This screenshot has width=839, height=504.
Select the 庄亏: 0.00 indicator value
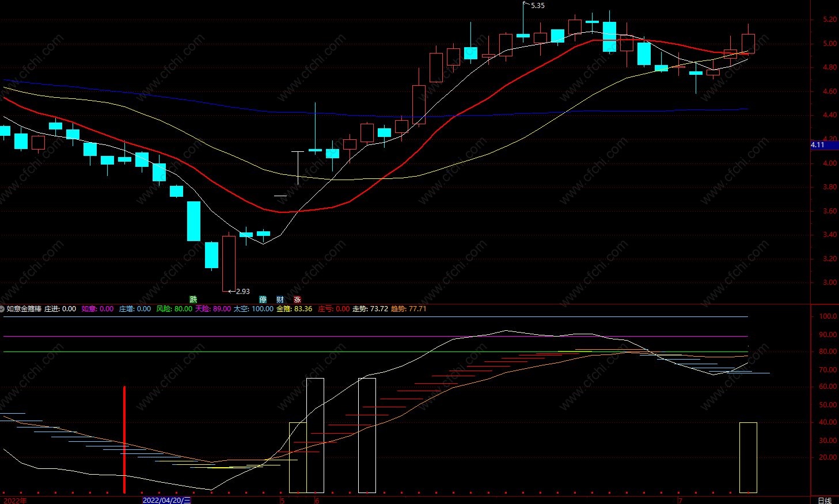[333, 309]
